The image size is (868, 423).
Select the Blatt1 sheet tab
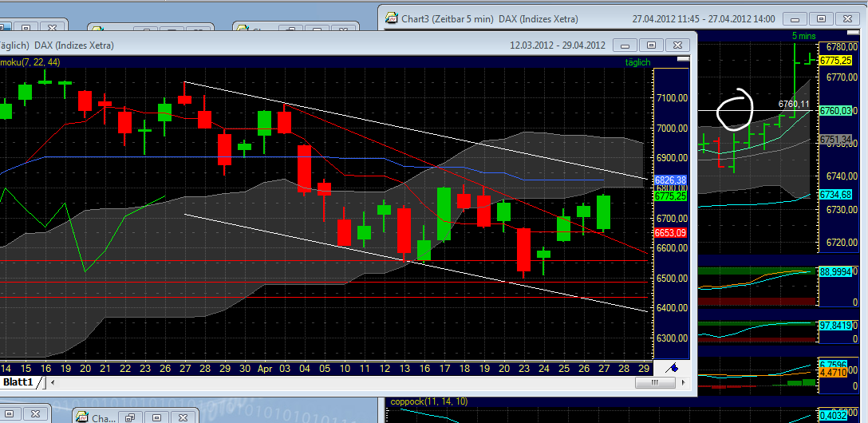tap(19, 382)
